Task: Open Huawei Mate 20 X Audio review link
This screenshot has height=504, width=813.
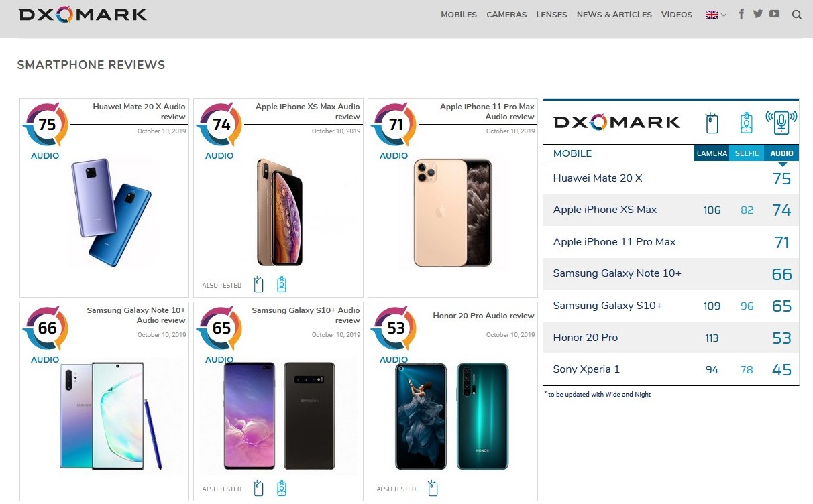Action: pos(139,111)
